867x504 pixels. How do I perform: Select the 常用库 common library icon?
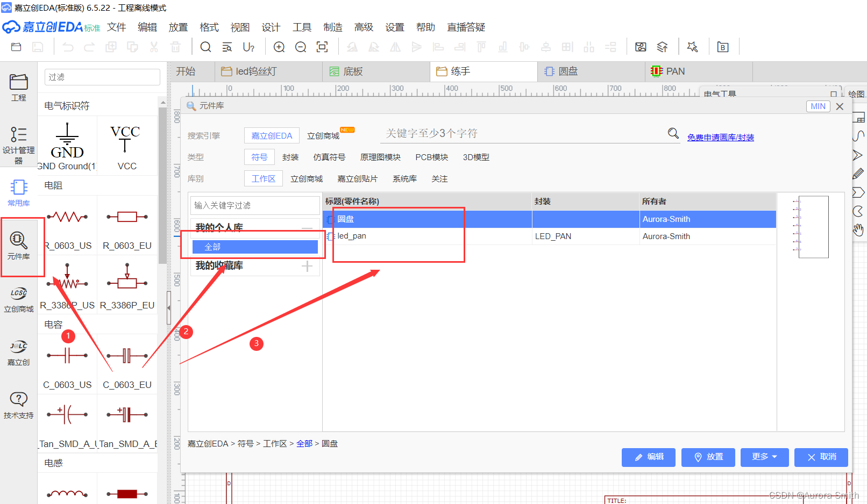pos(18,193)
